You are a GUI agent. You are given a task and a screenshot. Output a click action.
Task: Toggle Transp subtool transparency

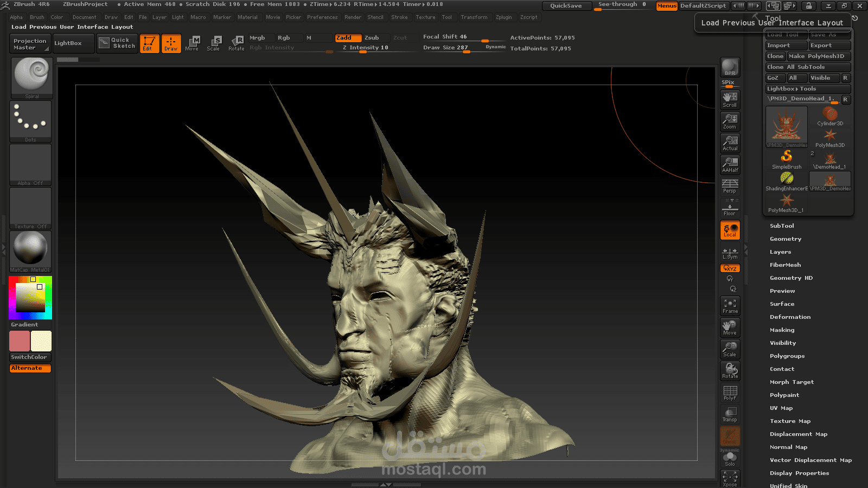tap(730, 414)
